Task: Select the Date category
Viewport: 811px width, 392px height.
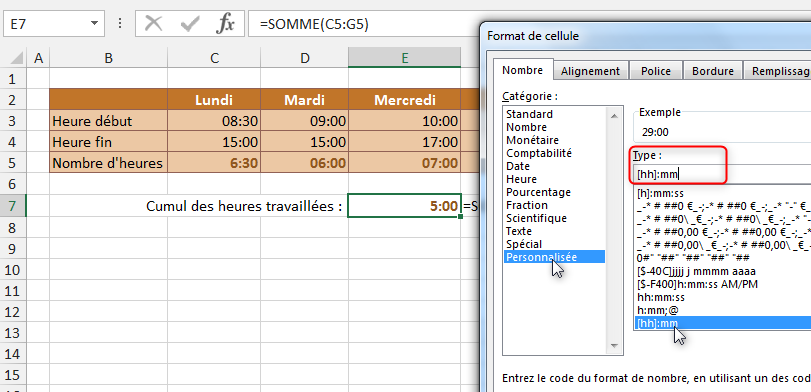Action: coord(518,166)
